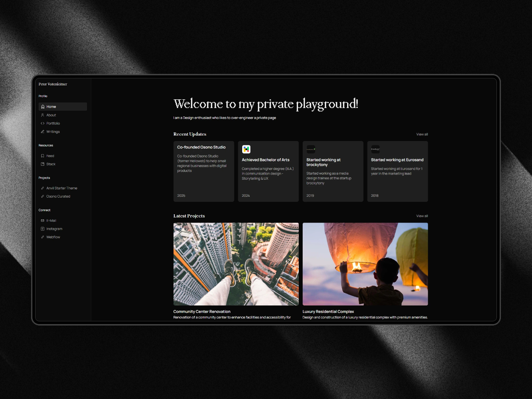This screenshot has width=532, height=399.
Task: Open the Started working at brockytony card
Action: click(x=333, y=171)
